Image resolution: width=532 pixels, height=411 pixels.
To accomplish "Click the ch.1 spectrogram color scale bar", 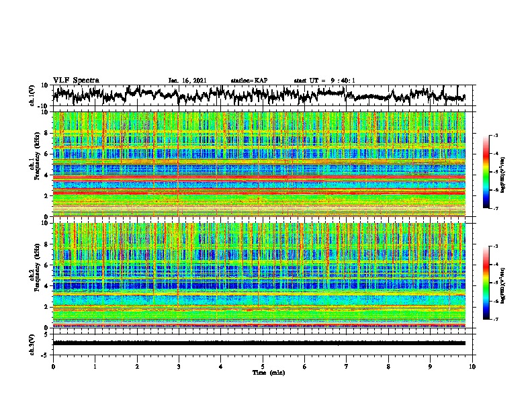I will 486,172.
